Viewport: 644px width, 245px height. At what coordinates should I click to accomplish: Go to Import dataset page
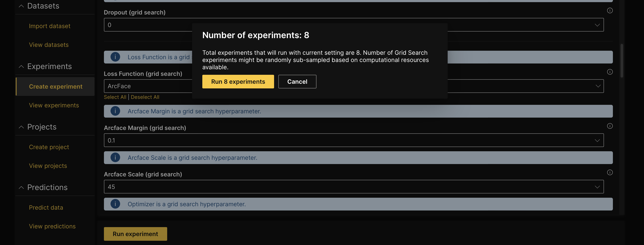pyautogui.click(x=49, y=26)
